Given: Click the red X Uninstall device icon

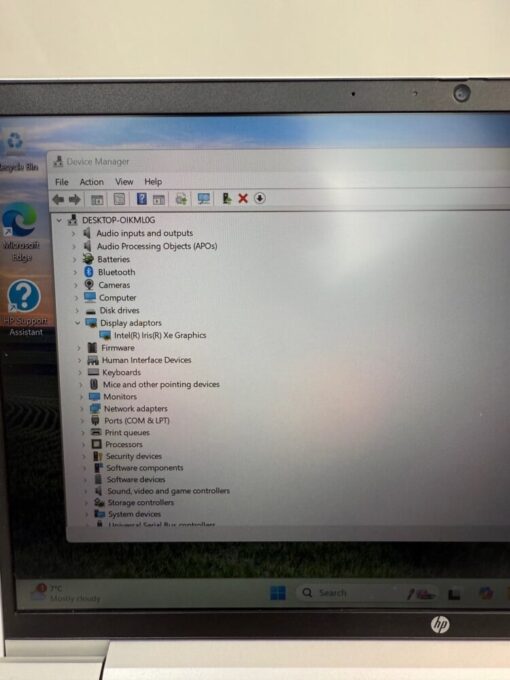Looking at the screenshot, I should (x=243, y=199).
